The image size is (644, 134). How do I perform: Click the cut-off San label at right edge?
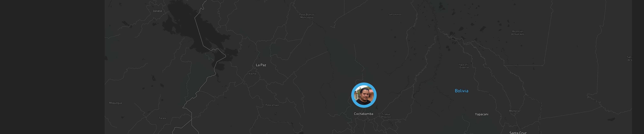click(x=629, y=59)
